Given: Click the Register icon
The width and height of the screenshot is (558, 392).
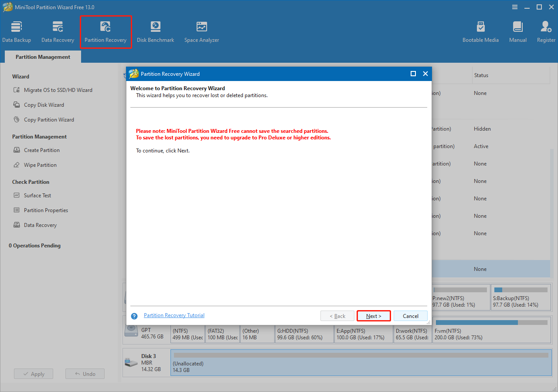Looking at the screenshot, I should (x=546, y=30).
